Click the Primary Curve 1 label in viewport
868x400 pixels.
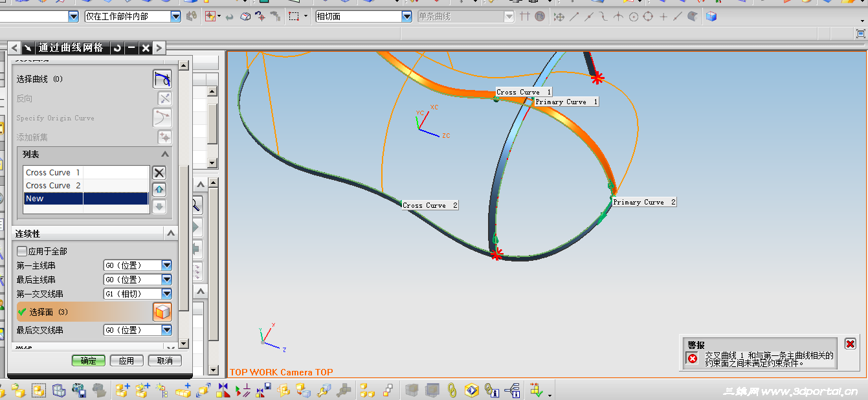566,102
